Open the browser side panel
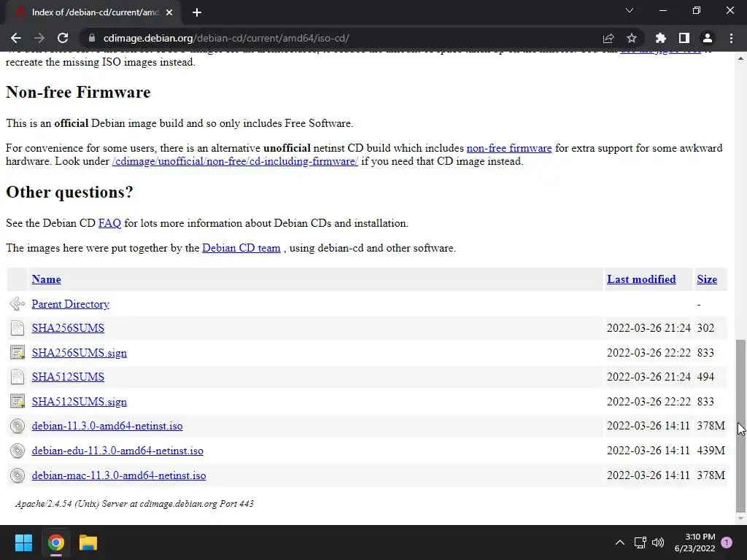Image resolution: width=747 pixels, height=560 pixels. (684, 38)
